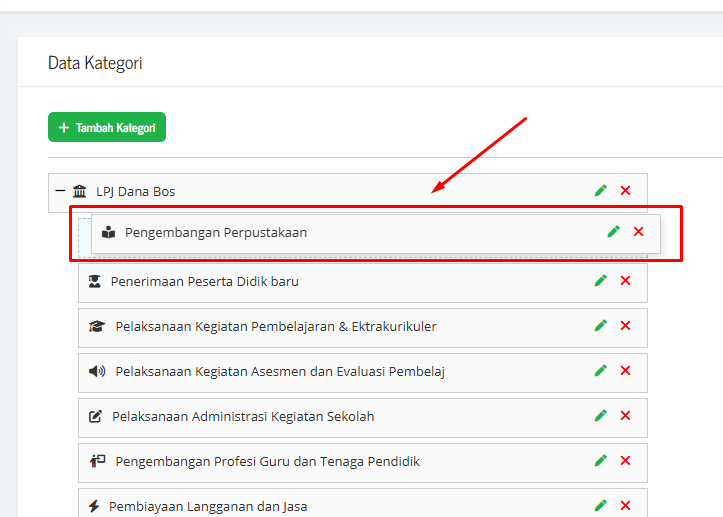Edit Pengembangan Profesi Guru category

pyautogui.click(x=601, y=461)
